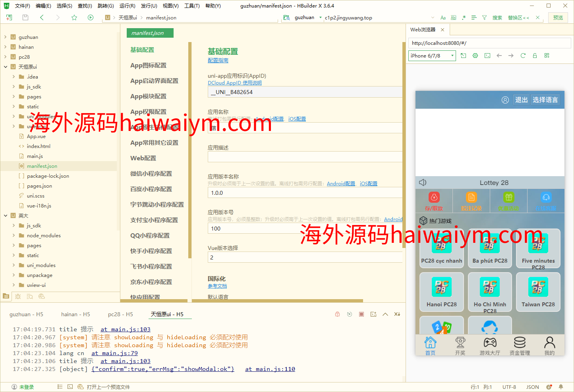Expand the guzhuan project folder
This screenshot has width=574, height=392.
tap(6, 37)
